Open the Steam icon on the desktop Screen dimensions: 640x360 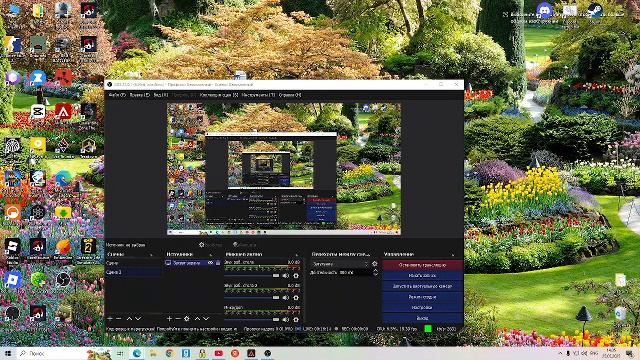tap(595, 10)
